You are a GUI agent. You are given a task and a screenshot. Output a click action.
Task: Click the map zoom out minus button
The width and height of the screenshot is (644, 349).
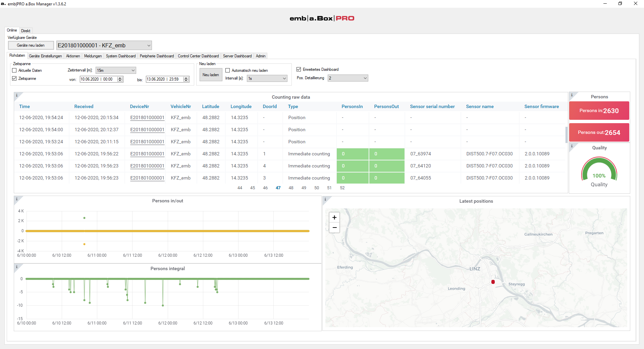334,228
